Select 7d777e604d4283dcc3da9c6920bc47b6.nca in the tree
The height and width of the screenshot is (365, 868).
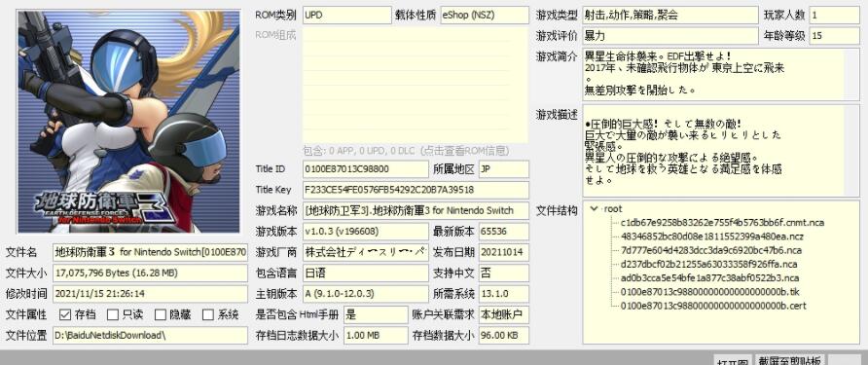[x=710, y=250]
